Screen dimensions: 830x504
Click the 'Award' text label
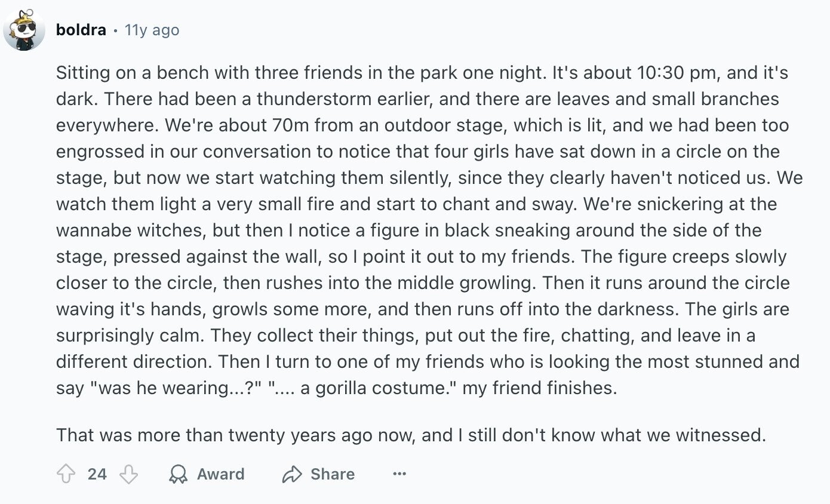(x=220, y=474)
